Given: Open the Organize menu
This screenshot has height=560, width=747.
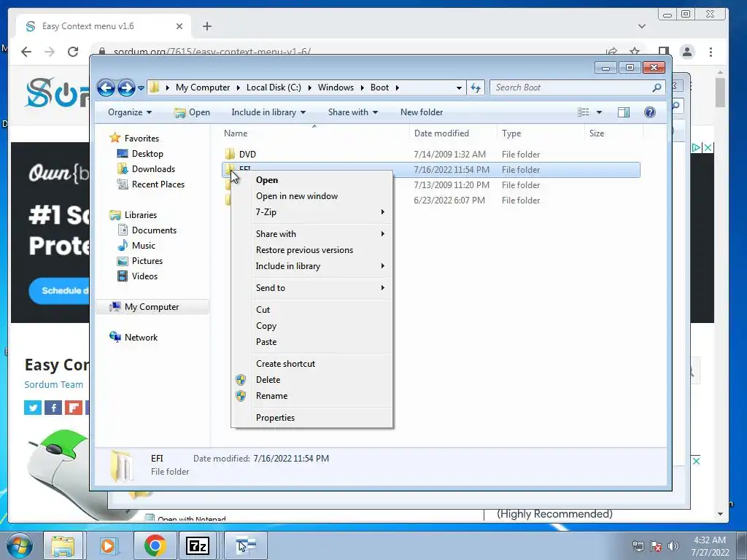Looking at the screenshot, I should [130, 112].
